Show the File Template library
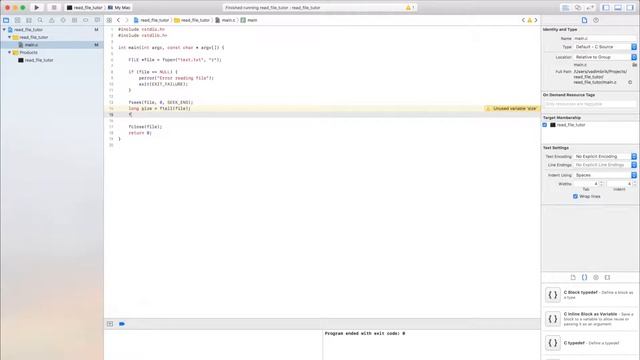Viewport: 640px width, 360px height. [x=573, y=277]
